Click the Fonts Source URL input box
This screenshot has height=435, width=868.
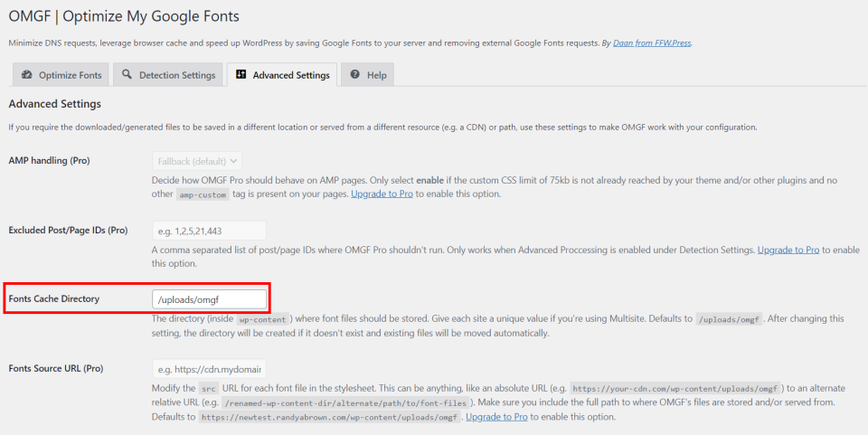tap(209, 368)
